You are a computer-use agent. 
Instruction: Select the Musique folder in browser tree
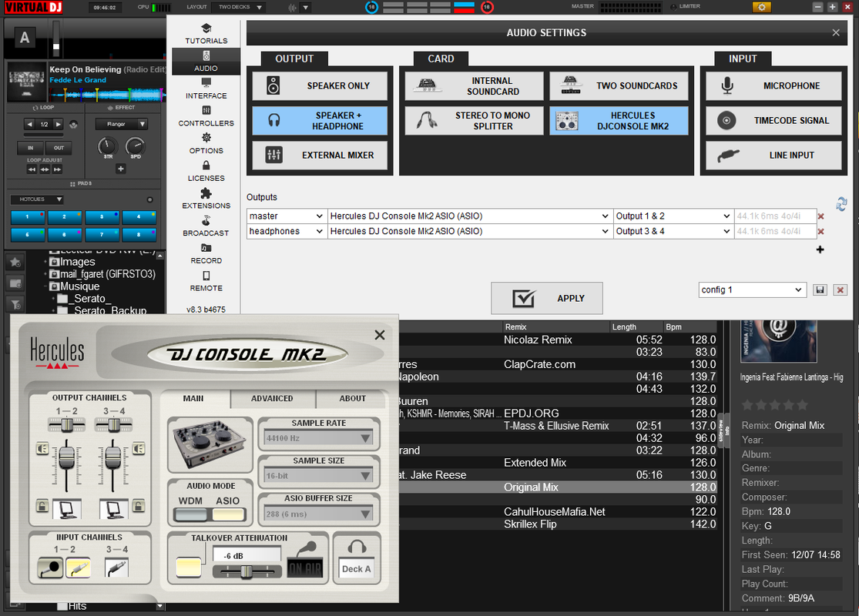tap(80, 286)
